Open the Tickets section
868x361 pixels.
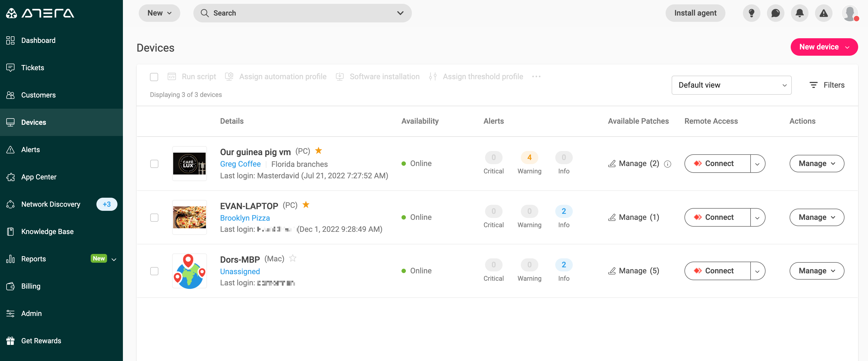click(33, 67)
